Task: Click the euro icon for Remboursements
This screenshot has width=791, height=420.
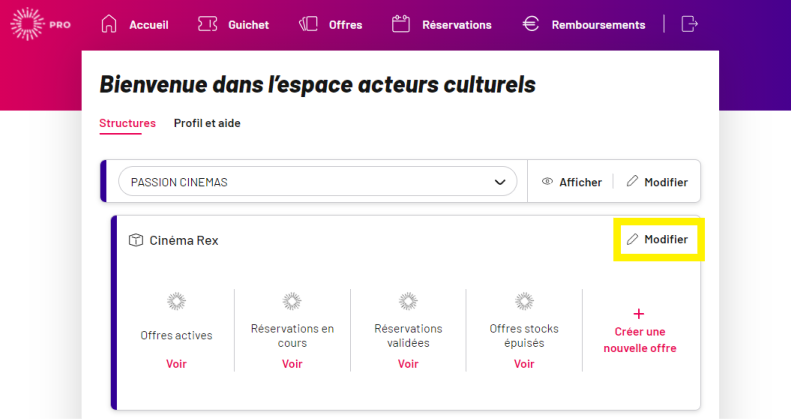Action: click(531, 24)
